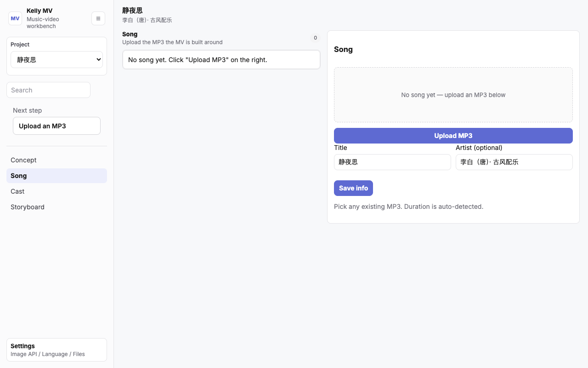Click the Song panel heading
Image resolution: width=588 pixels, height=368 pixels.
pyautogui.click(x=343, y=49)
